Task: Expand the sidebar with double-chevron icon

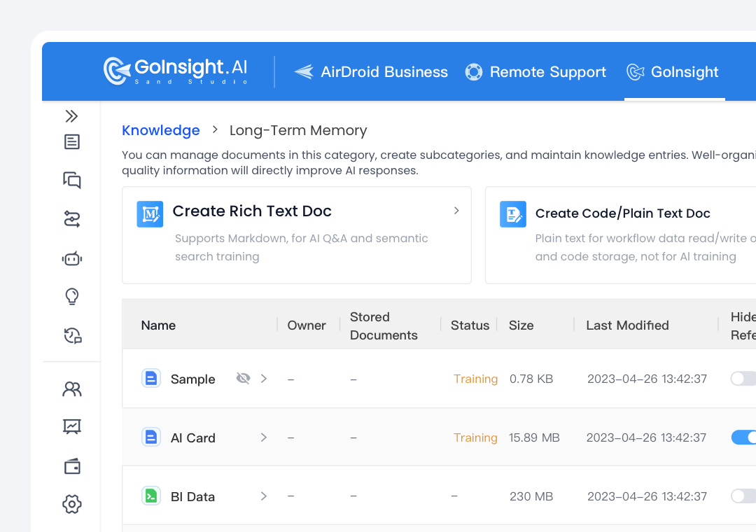Action: click(x=71, y=116)
